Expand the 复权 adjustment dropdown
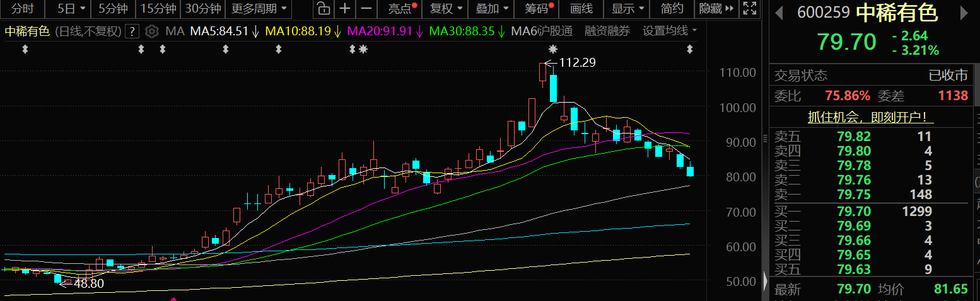This screenshot has width=980, height=301. tap(446, 9)
